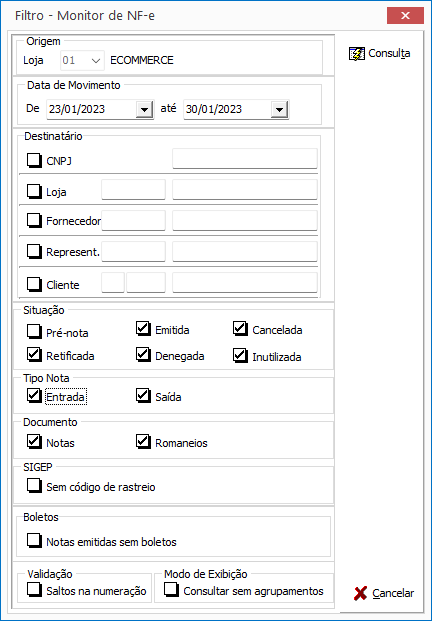
Task: Open the 'até' end date calendar dropdown
Action: [280, 109]
